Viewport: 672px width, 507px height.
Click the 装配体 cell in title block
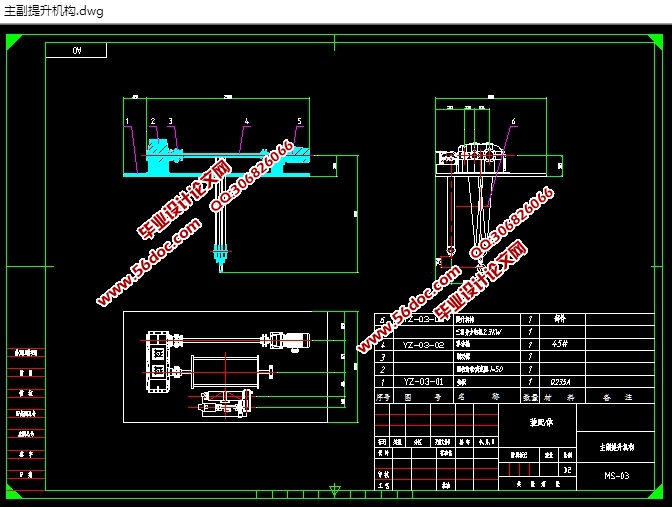pyautogui.click(x=541, y=421)
